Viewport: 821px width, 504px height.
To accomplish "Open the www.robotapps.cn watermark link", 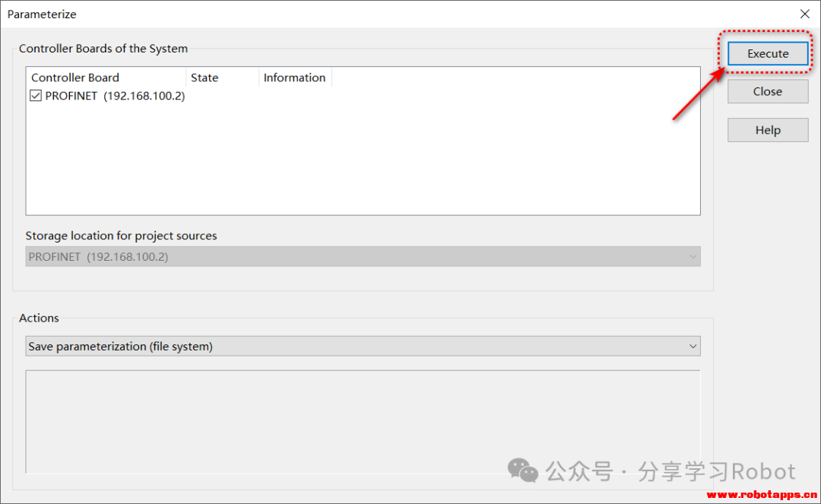I will click(761, 495).
